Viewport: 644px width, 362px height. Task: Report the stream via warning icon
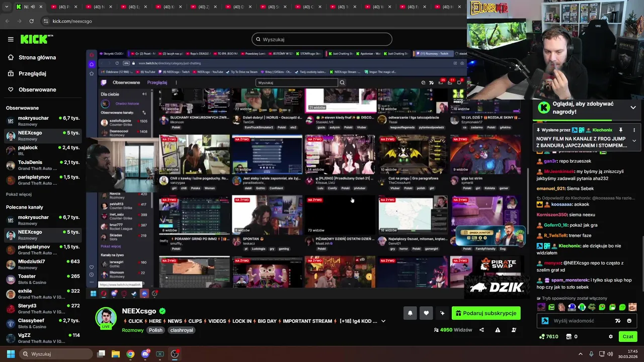pyautogui.click(x=498, y=330)
